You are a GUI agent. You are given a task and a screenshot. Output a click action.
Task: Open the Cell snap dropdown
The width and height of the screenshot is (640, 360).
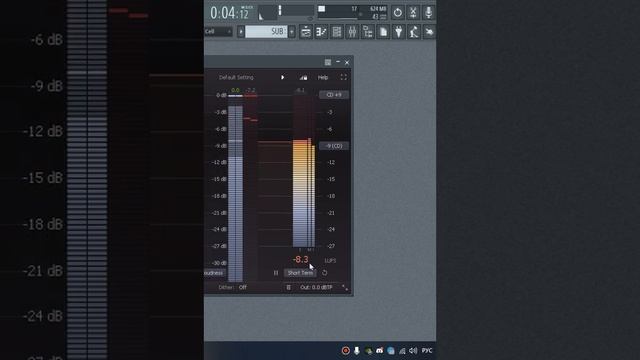tap(218, 31)
